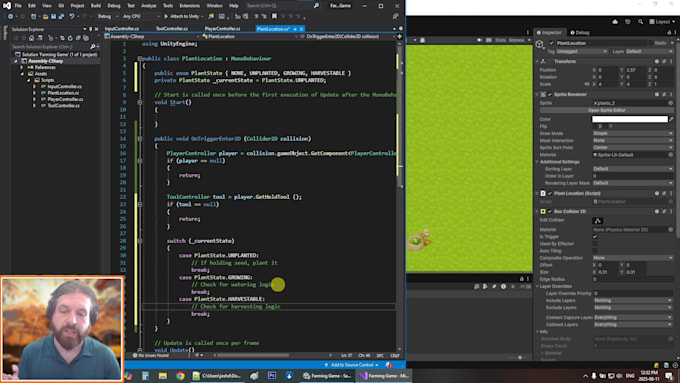The image size is (680, 383).
Task: Click the Edit Collider icon button
Action: click(597, 221)
